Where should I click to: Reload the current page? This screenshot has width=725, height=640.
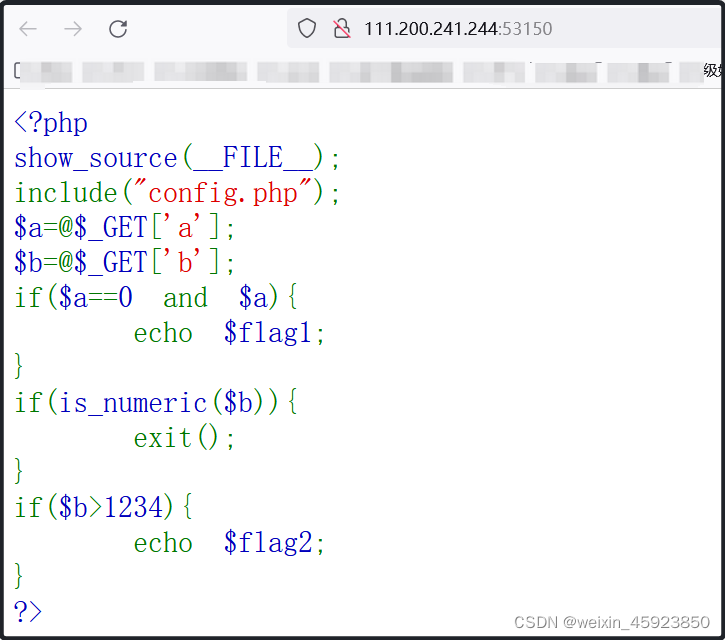coord(118,29)
